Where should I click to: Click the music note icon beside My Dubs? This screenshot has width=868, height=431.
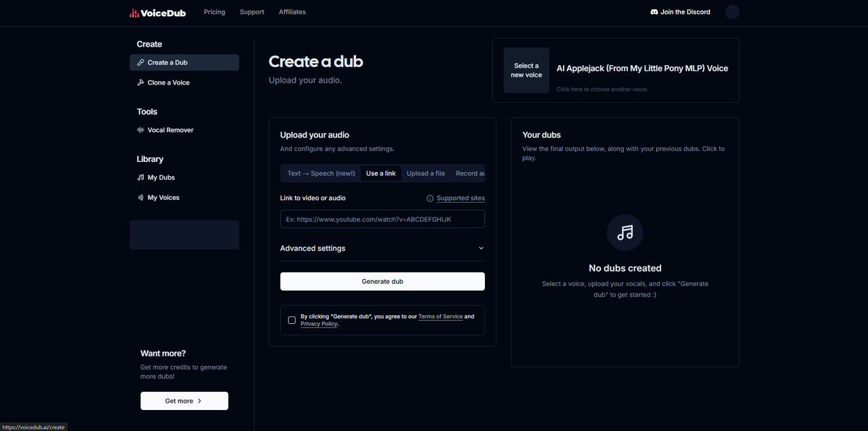pyautogui.click(x=140, y=178)
